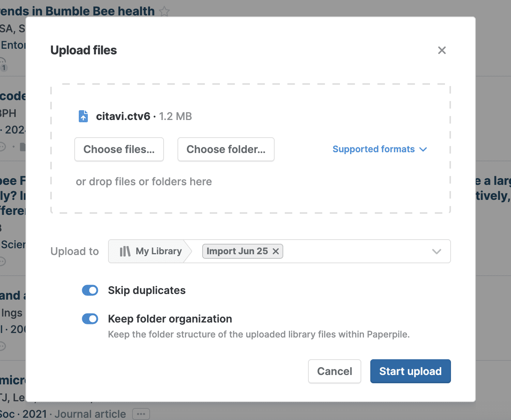This screenshot has width=511, height=420.
Task: Click the Import Jun 25 label tag
Action: pyautogui.click(x=237, y=251)
